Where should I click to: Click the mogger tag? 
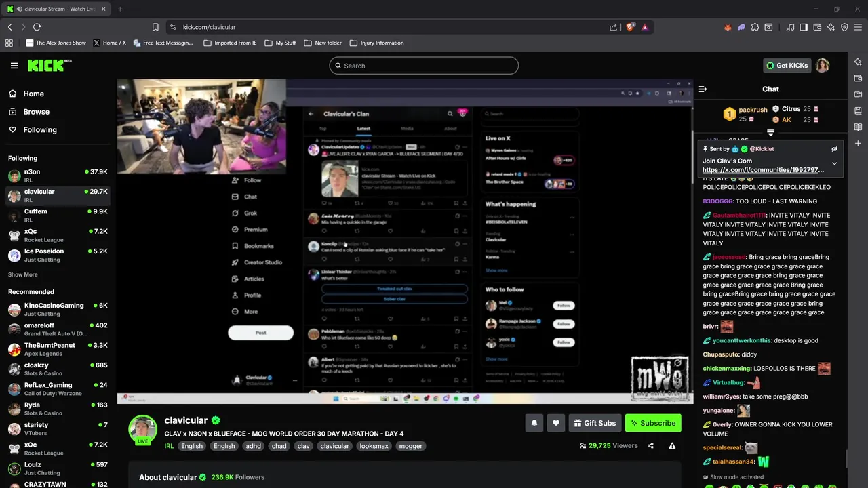[x=411, y=446]
